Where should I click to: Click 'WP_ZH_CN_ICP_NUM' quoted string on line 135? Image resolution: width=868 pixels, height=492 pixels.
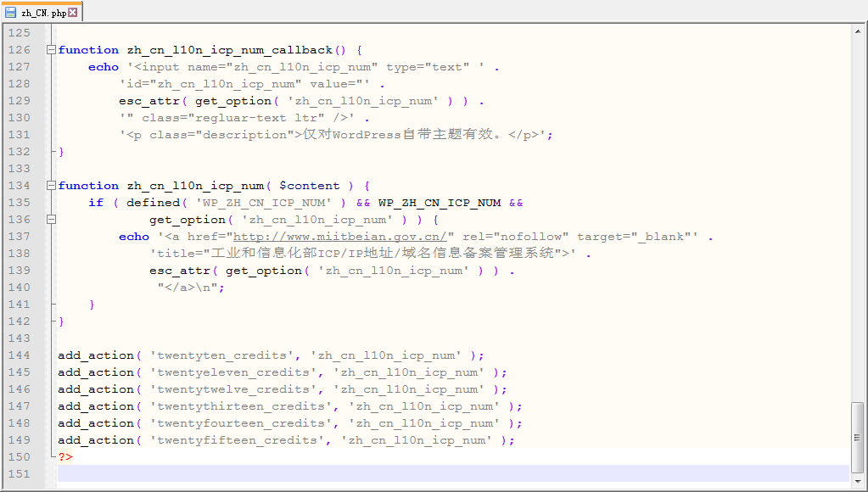[264, 203]
